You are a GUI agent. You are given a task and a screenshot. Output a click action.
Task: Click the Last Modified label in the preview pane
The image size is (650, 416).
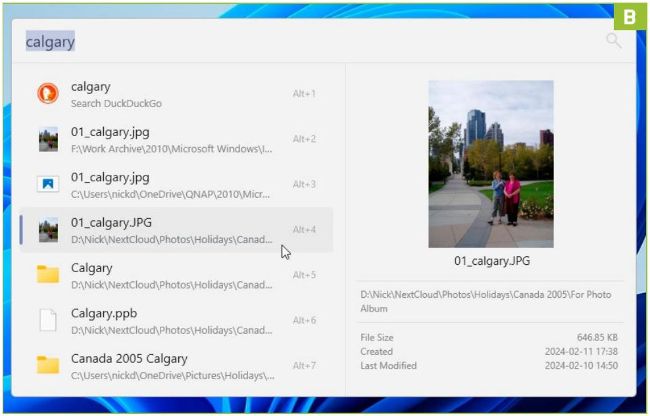388,366
